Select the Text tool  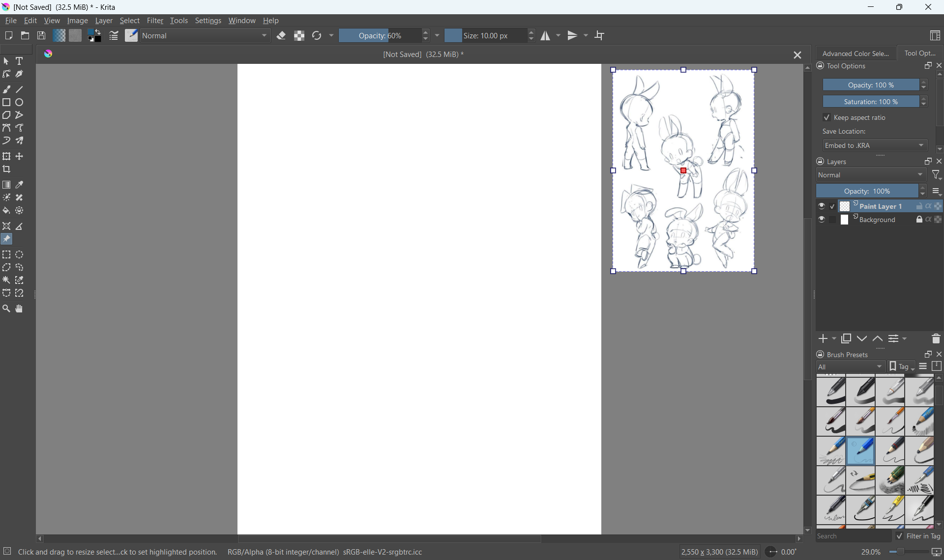20,61
